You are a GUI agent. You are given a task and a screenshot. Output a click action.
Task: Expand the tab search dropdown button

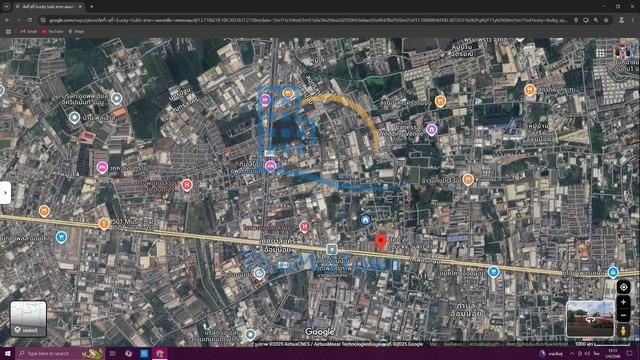(x=7, y=7)
